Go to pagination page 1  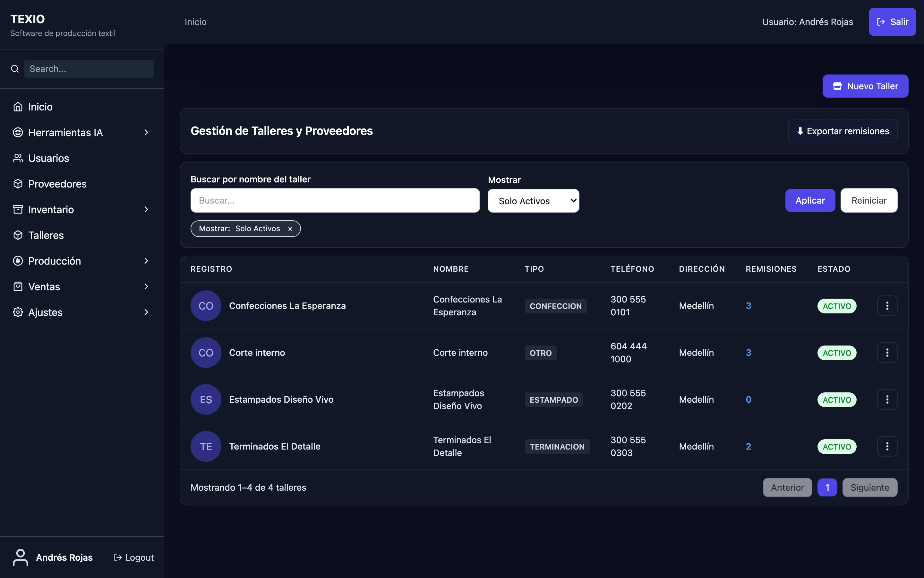[827, 487]
